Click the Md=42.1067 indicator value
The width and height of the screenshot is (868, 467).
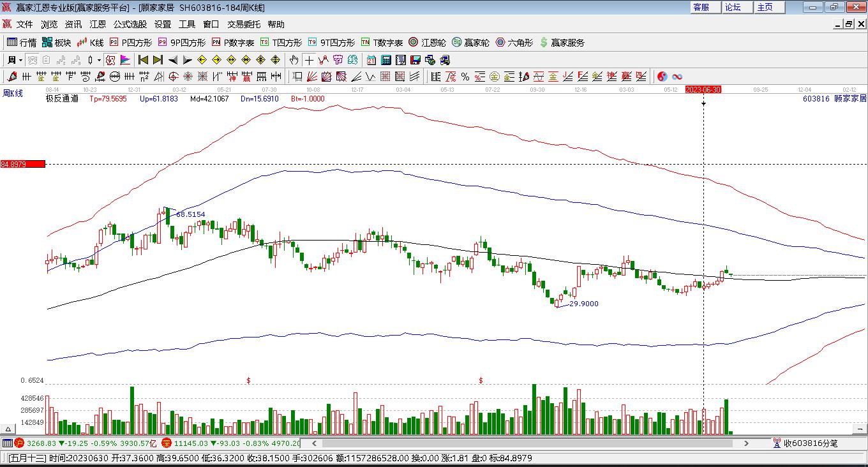[209, 99]
